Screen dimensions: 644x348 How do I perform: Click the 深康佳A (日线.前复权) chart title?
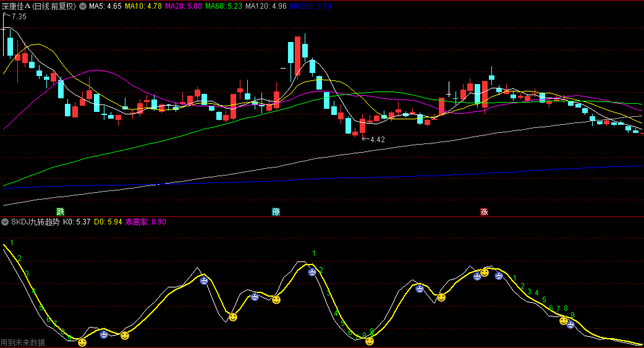click(38, 6)
